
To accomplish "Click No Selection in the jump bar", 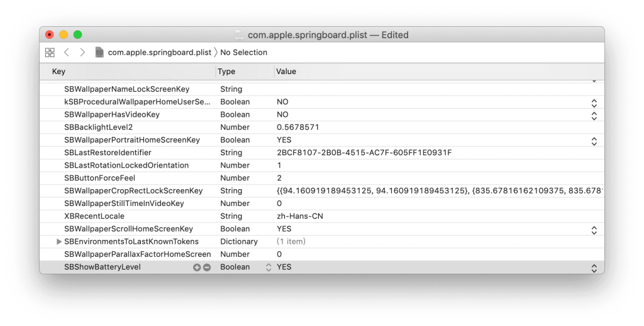I will tap(243, 53).
